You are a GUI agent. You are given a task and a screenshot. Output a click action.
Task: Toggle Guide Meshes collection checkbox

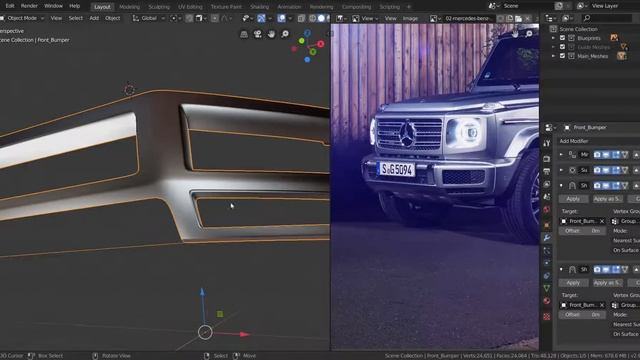562,47
